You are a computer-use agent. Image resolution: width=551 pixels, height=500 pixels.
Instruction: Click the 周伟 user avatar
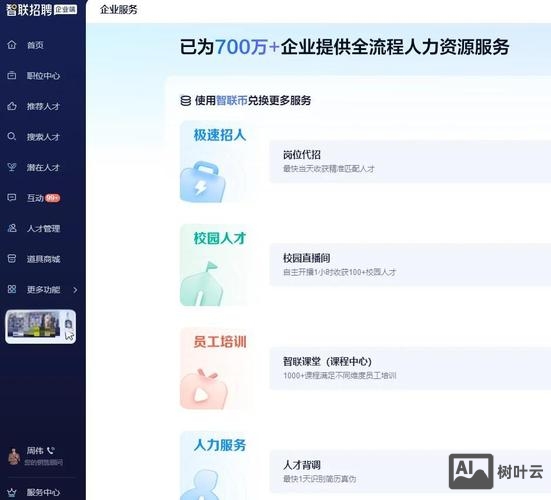pos(14,456)
